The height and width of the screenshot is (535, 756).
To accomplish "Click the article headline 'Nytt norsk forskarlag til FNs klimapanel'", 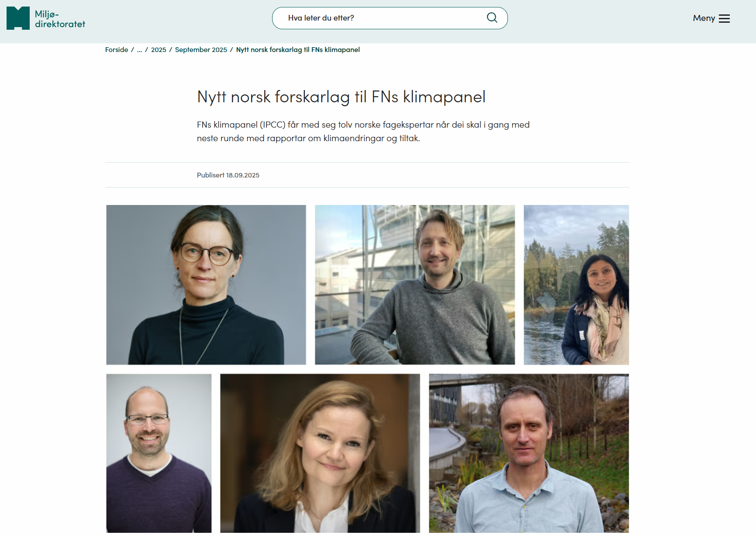I will coord(341,97).
